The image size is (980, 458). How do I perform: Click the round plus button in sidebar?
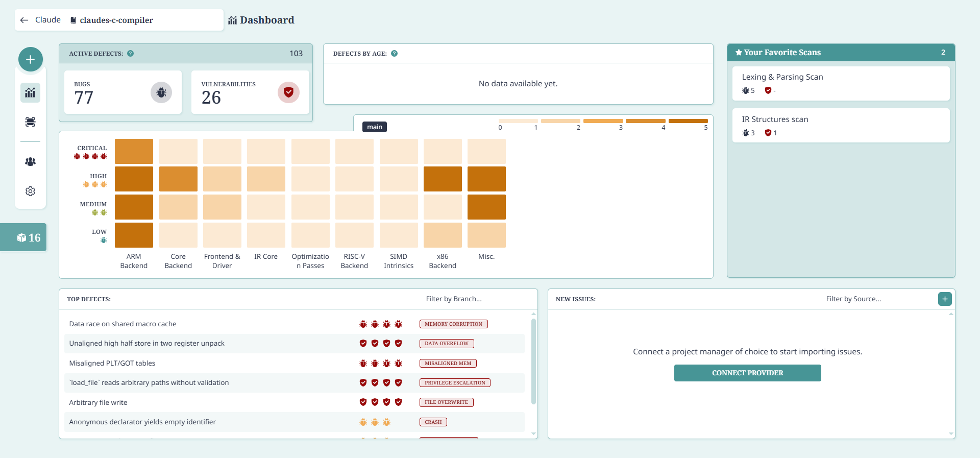(x=31, y=59)
